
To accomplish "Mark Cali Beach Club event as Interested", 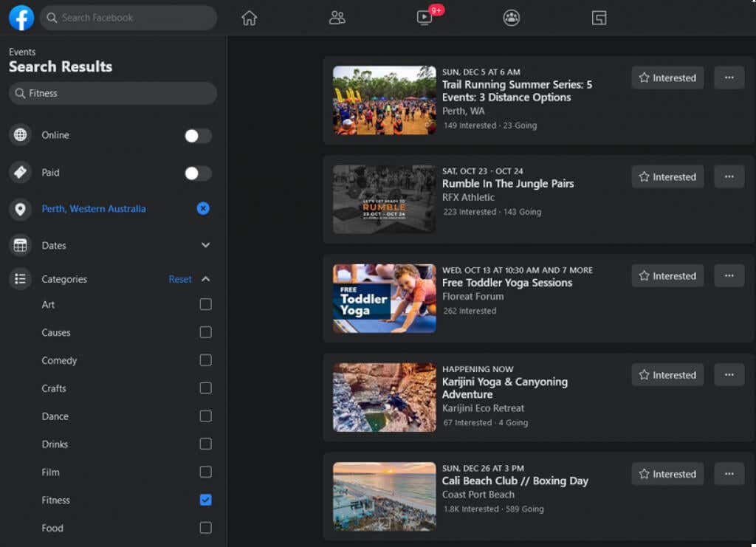I will pos(667,473).
